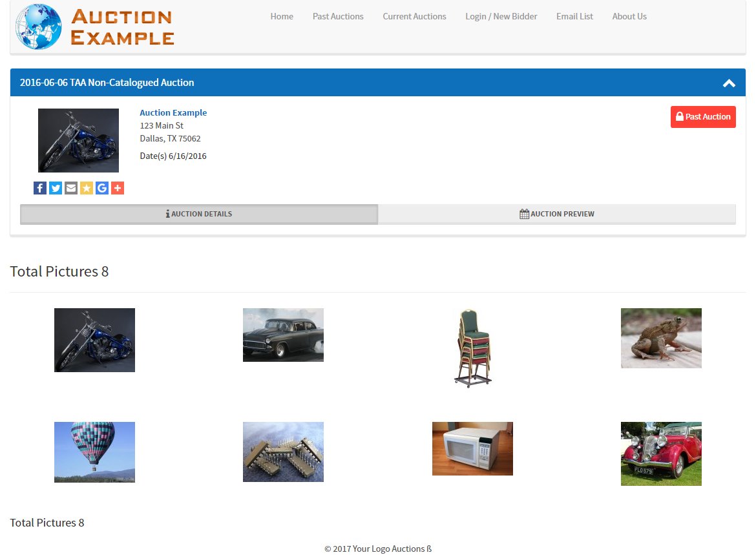Open the red vintage car picture
The height and width of the screenshot is (555, 756).
pyautogui.click(x=661, y=454)
